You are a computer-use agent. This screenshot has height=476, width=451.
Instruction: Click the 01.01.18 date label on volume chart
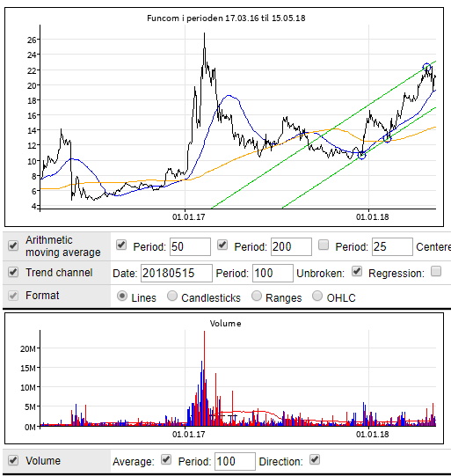tap(372, 435)
